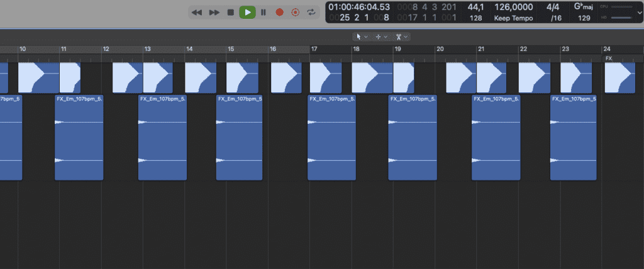644x269 pixels.
Task: Stop playback with the Stop button
Action: 231,13
